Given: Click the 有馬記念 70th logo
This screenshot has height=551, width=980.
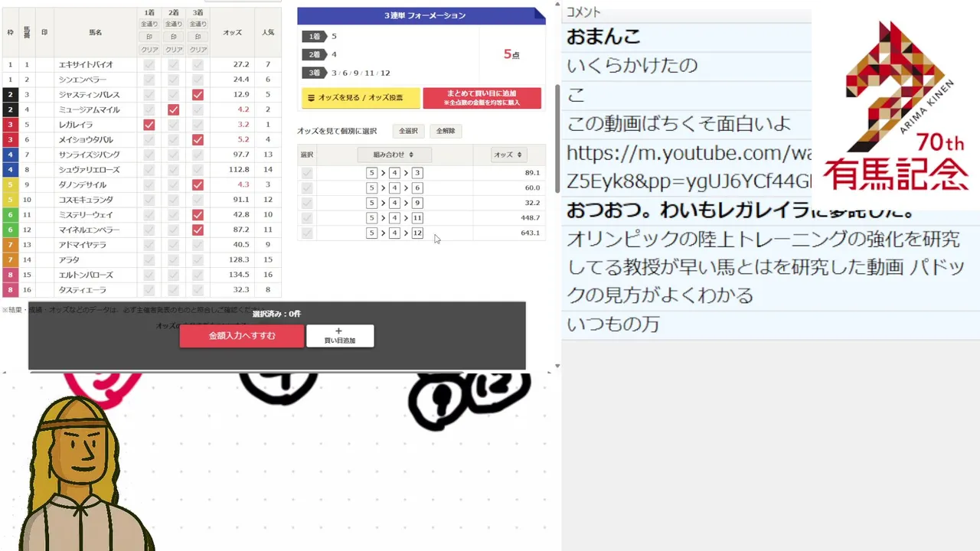Looking at the screenshot, I should pos(897,107).
